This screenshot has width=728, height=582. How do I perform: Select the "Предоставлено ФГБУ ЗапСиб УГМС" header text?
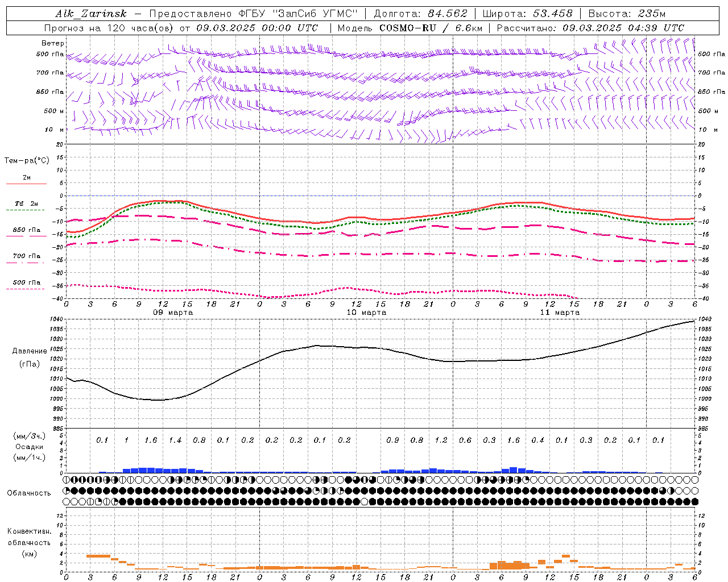[x=253, y=14]
